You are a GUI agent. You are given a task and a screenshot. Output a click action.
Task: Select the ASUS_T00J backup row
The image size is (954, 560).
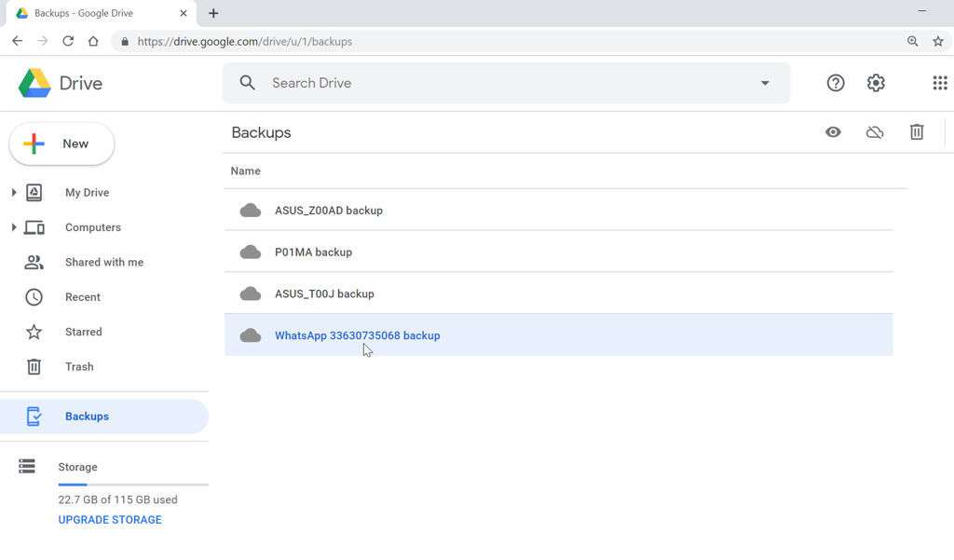click(559, 294)
